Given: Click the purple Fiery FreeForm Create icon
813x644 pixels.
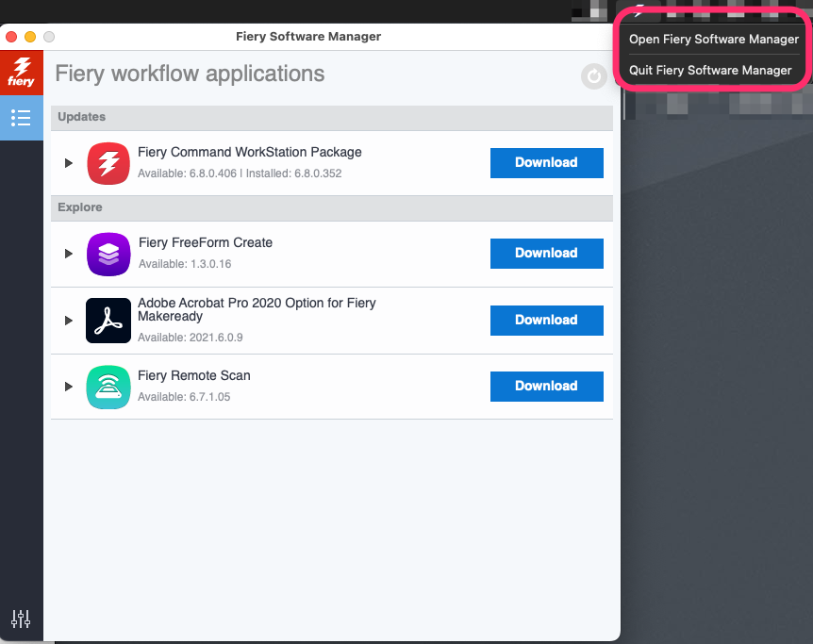Looking at the screenshot, I should (x=108, y=254).
